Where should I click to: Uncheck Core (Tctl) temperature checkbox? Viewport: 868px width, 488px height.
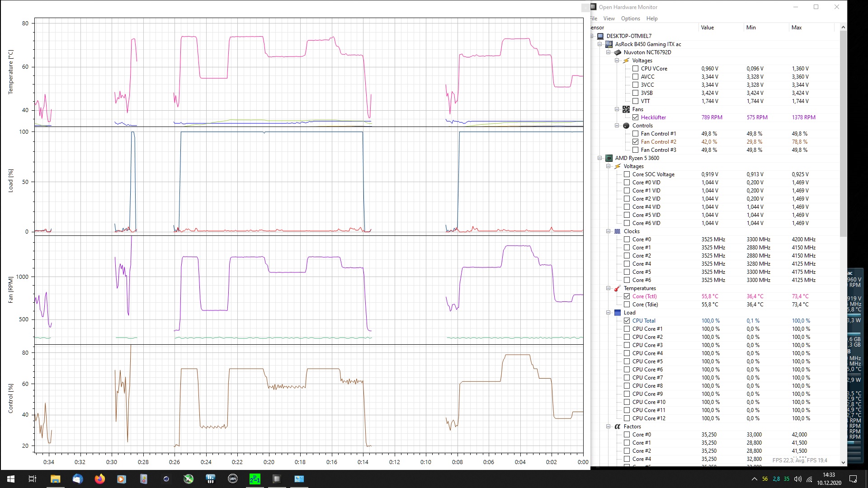coord(627,296)
